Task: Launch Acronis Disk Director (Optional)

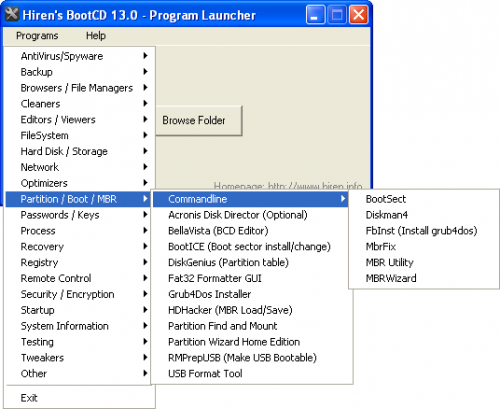Action: 252,215
